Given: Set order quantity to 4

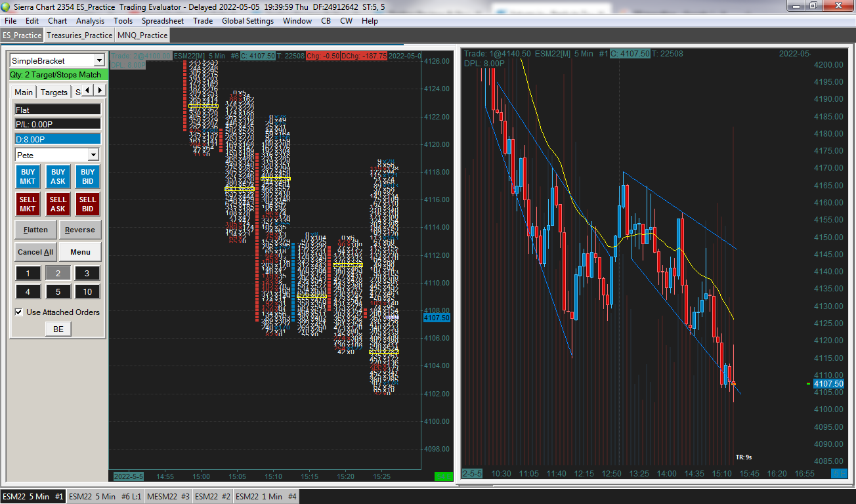Looking at the screenshot, I should click(x=28, y=291).
